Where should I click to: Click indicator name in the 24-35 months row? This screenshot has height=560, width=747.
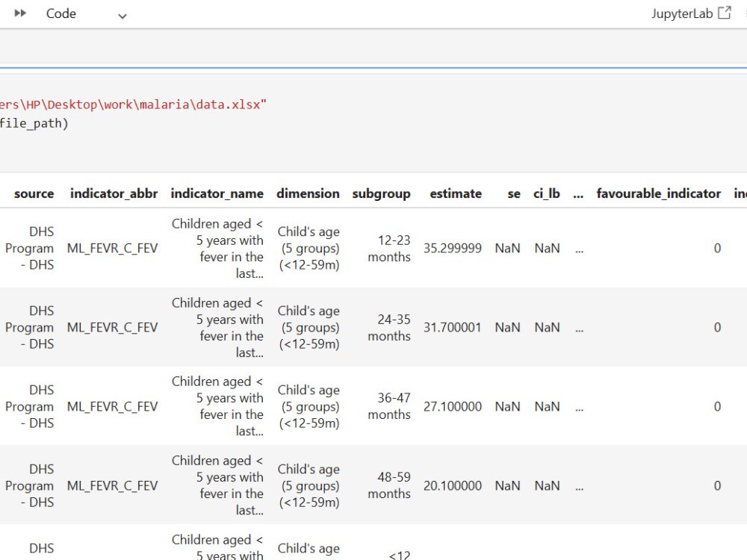click(217, 328)
